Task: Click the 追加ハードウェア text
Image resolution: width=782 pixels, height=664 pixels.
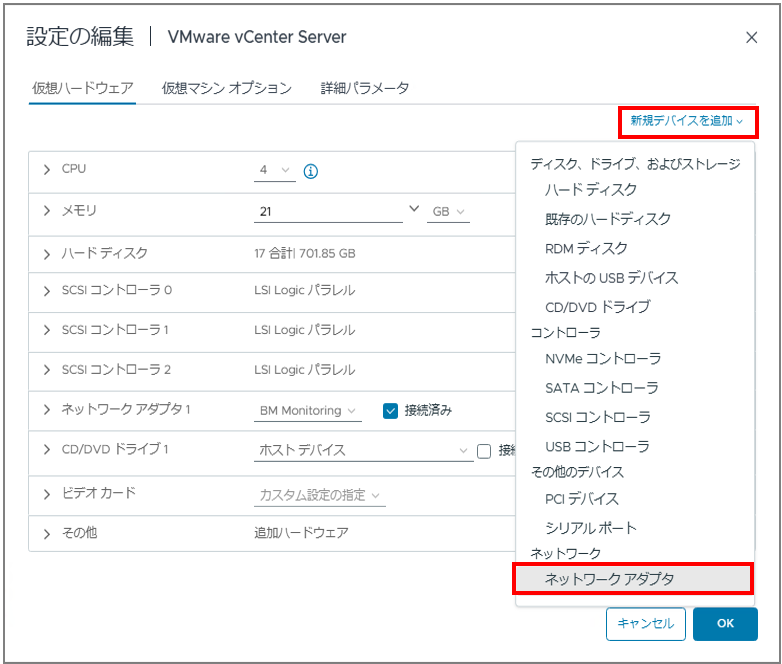Action: coord(301,533)
